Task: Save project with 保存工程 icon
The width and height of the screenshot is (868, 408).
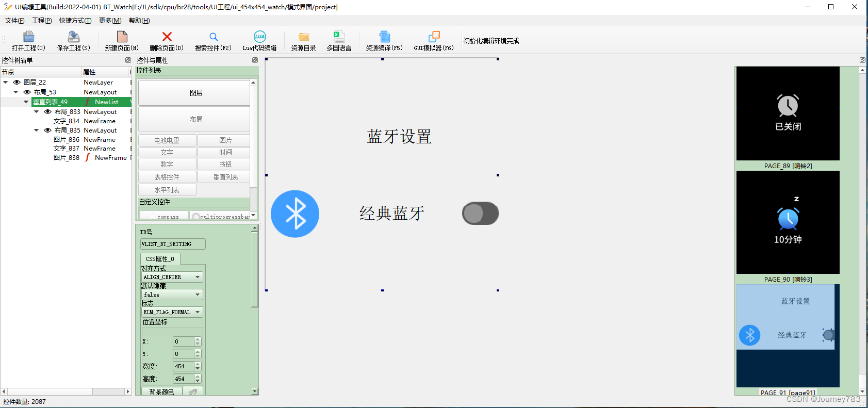Action: 73,41
